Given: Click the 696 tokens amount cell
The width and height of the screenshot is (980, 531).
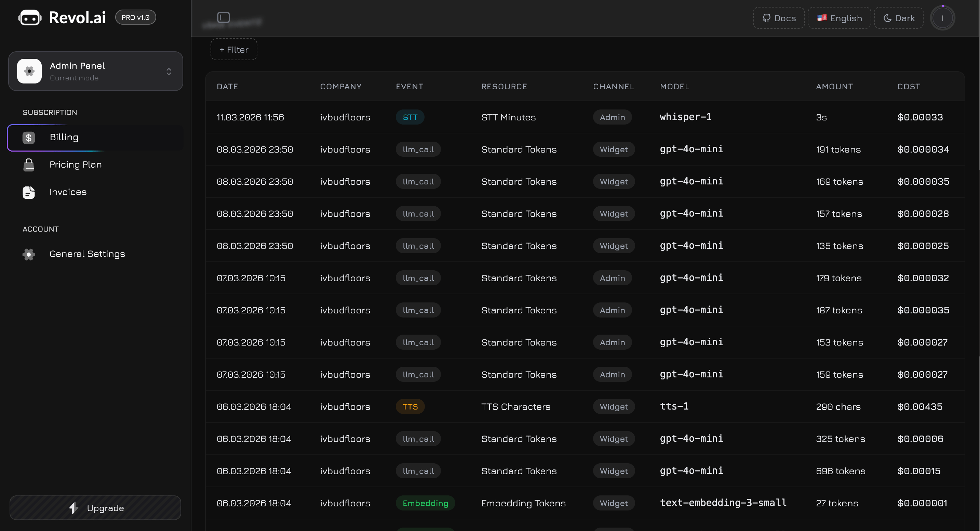Looking at the screenshot, I should click(x=841, y=471).
